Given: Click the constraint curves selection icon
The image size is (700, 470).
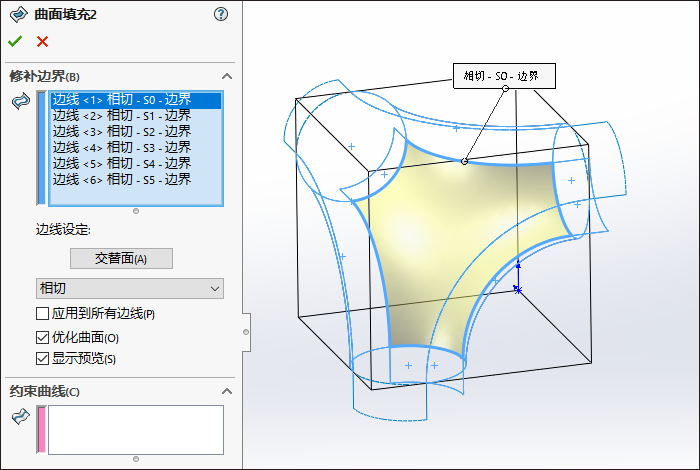Looking at the screenshot, I should (21, 416).
